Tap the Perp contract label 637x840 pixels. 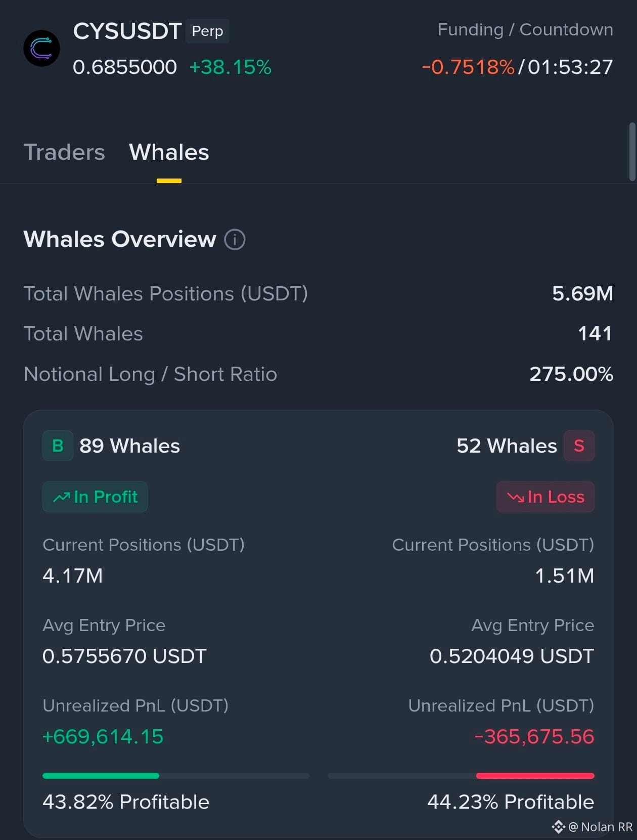pyautogui.click(x=207, y=31)
